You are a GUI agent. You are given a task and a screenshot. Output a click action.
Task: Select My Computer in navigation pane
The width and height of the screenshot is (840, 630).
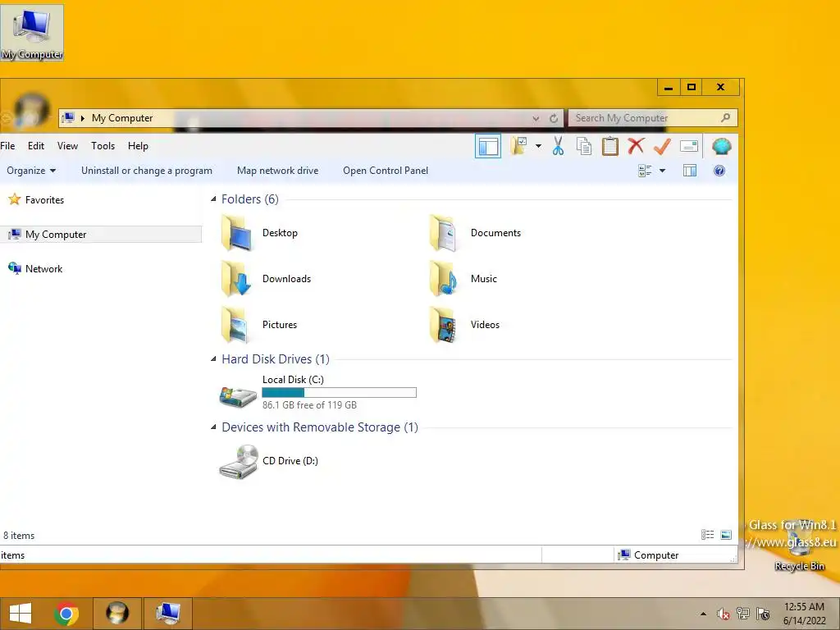[101, 234]
